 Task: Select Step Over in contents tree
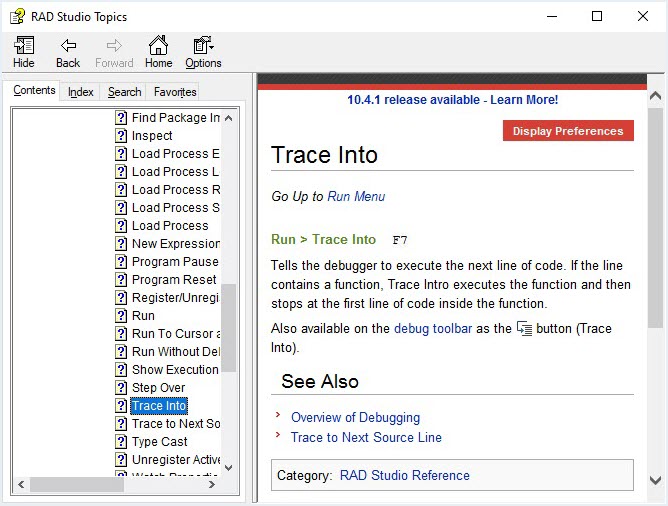tap(158, 388)
